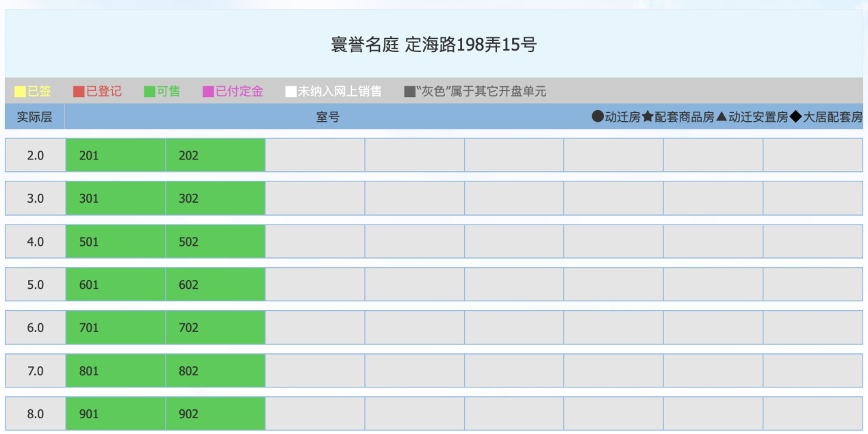The image size is (868, 434).
Task: Open room 301 details
Action: [116, 199]
